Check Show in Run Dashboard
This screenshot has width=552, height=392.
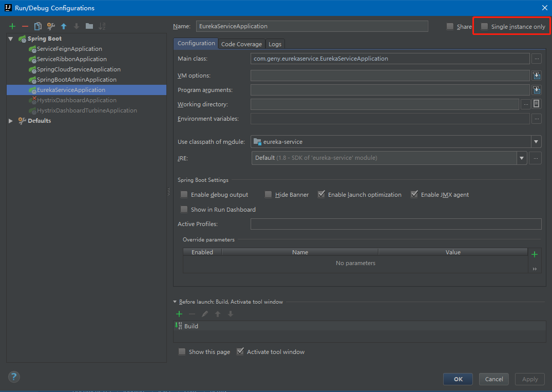coord(184,209)
